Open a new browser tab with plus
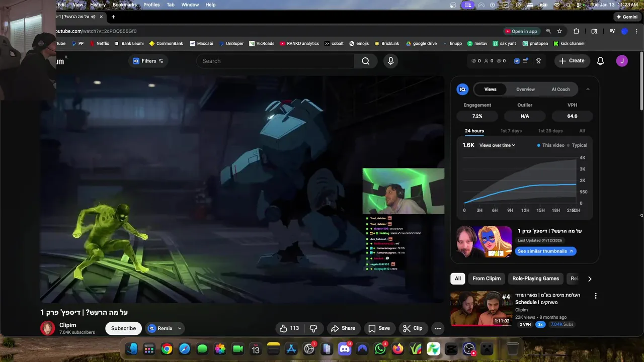Screen dimensions: 644x362 click(x=113, y=17)
